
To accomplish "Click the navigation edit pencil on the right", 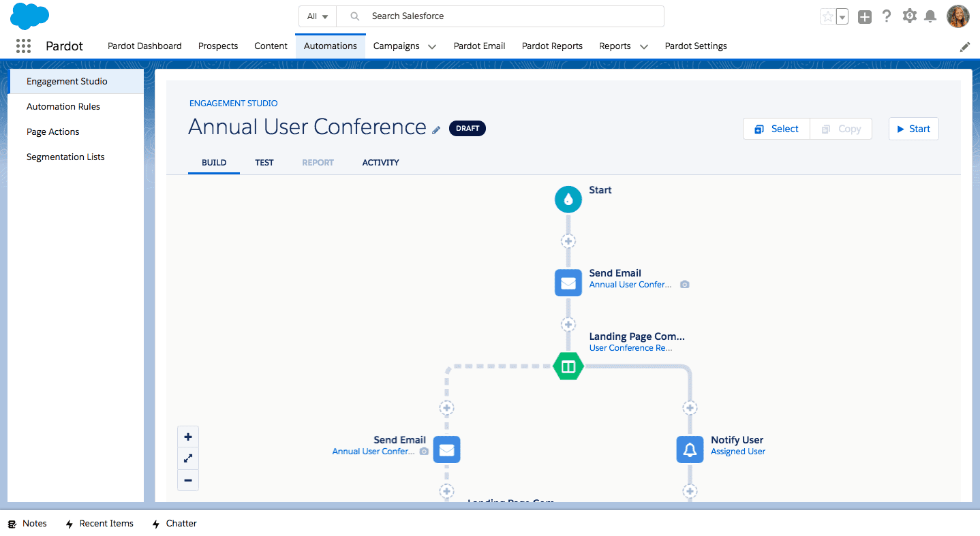I will (964, 46).
